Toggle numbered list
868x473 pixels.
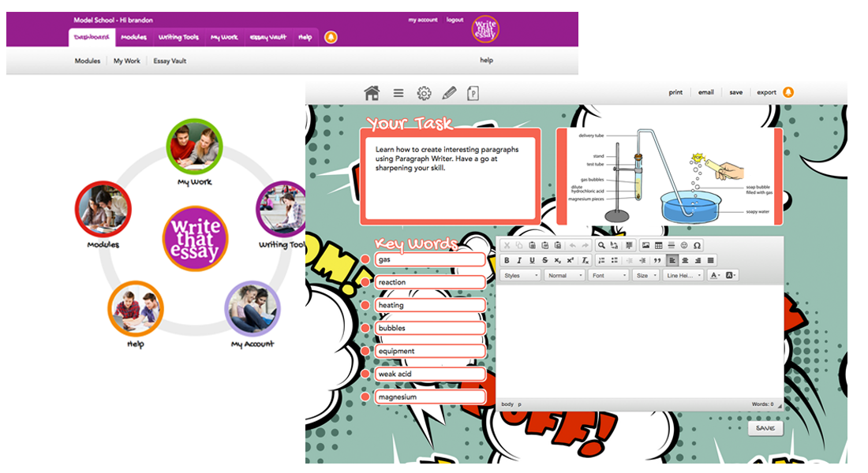(601, 261)
